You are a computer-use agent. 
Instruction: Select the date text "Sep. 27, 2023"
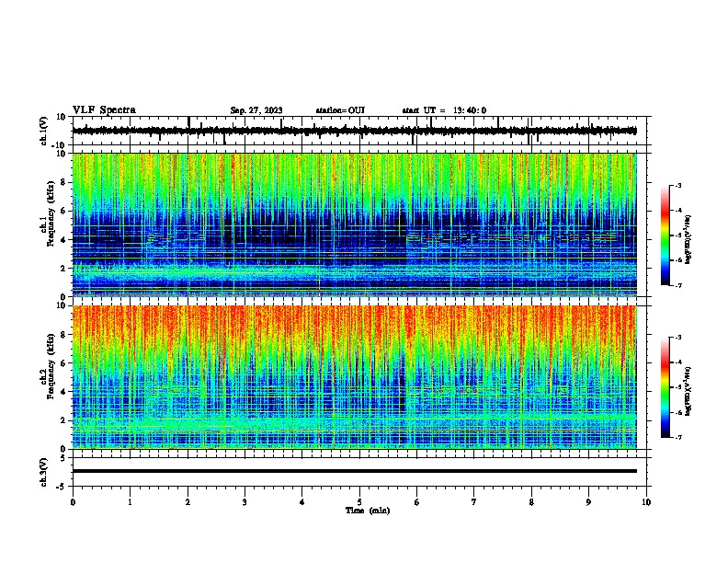(256, 110)
